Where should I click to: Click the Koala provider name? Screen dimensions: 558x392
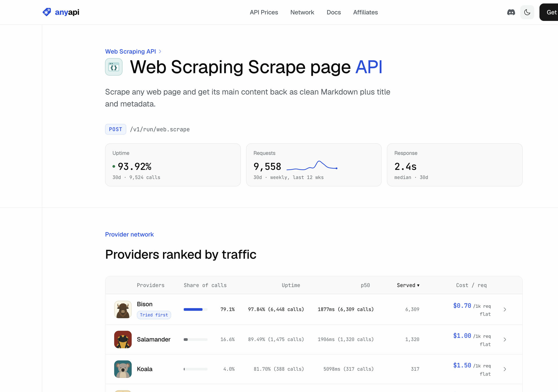coord(145,369)
